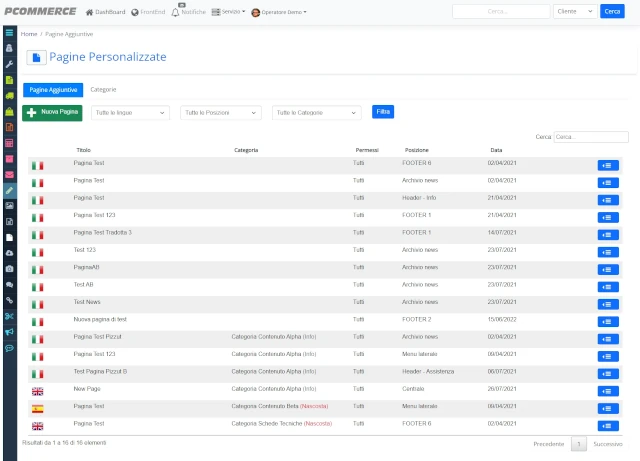
Task: Click 'Header - Assistenza' position cell
Action: (428, 372)
